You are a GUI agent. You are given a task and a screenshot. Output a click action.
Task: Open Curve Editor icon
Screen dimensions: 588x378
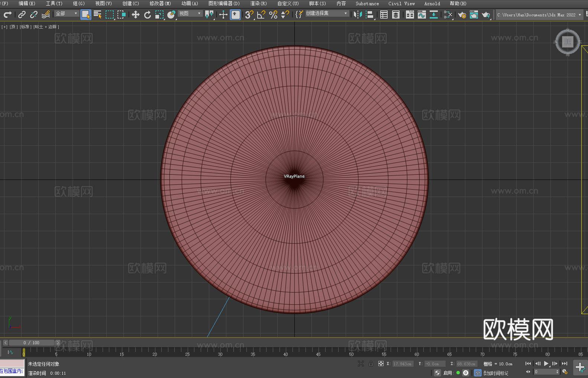click(x=422, y=14)
